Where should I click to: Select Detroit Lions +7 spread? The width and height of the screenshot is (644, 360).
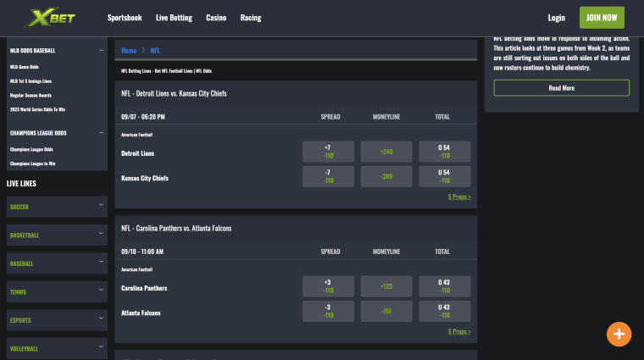(x=328, y=152)
